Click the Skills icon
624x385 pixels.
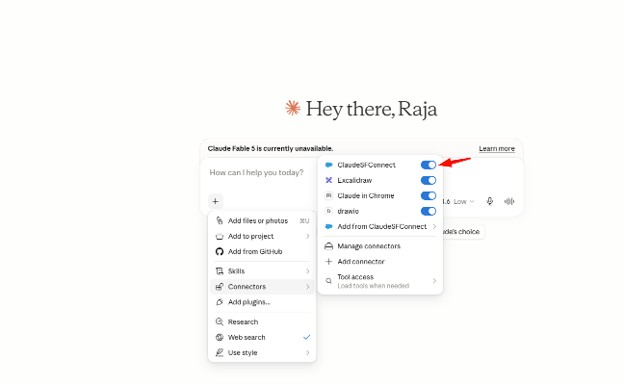coord(219,271)
